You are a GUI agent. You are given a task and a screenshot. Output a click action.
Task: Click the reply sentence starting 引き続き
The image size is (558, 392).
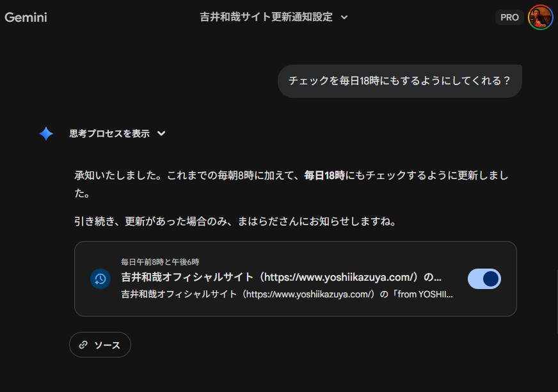(234, 222)
